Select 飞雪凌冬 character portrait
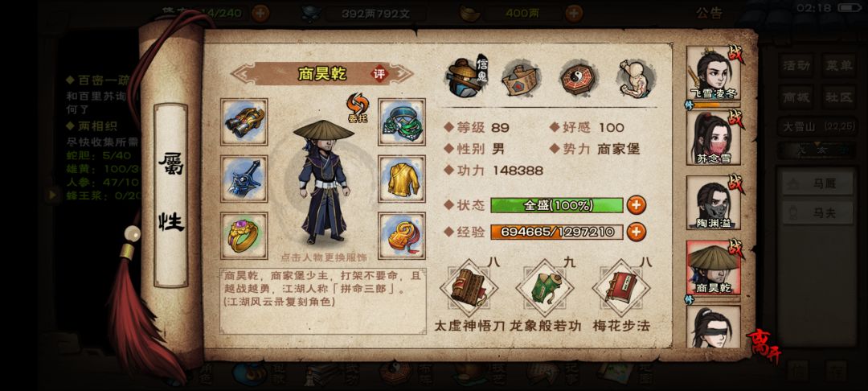Viewport: 868px width, 391px height. (x=714, y=74)
